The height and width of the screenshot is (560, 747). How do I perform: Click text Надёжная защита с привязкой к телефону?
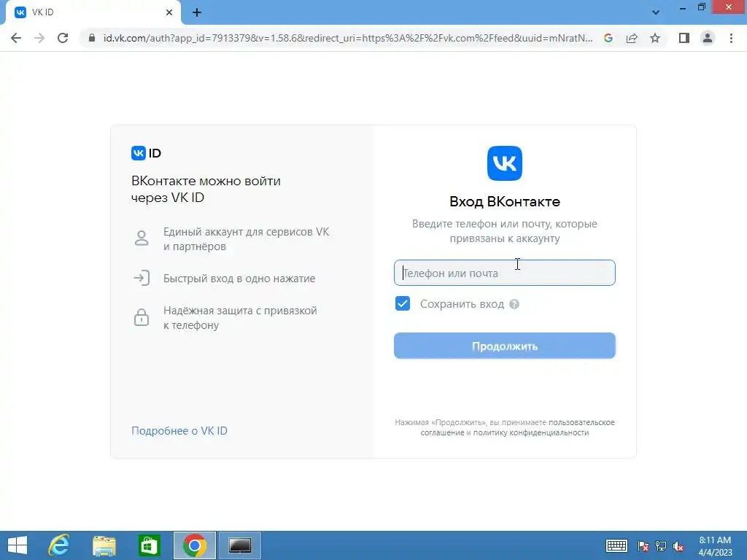coord(240,318)
